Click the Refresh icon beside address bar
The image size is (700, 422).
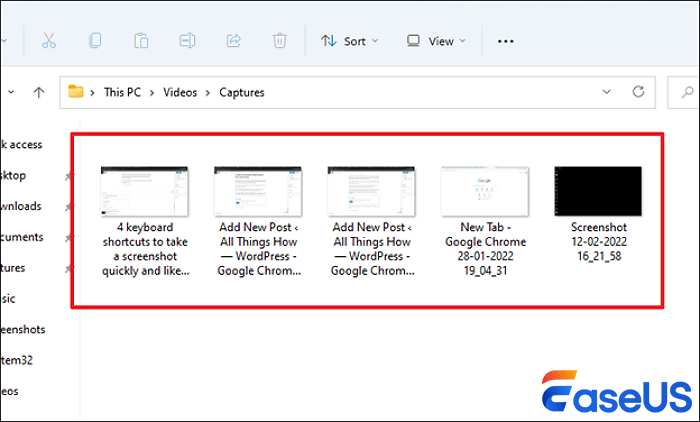click(x=637, y=92)
